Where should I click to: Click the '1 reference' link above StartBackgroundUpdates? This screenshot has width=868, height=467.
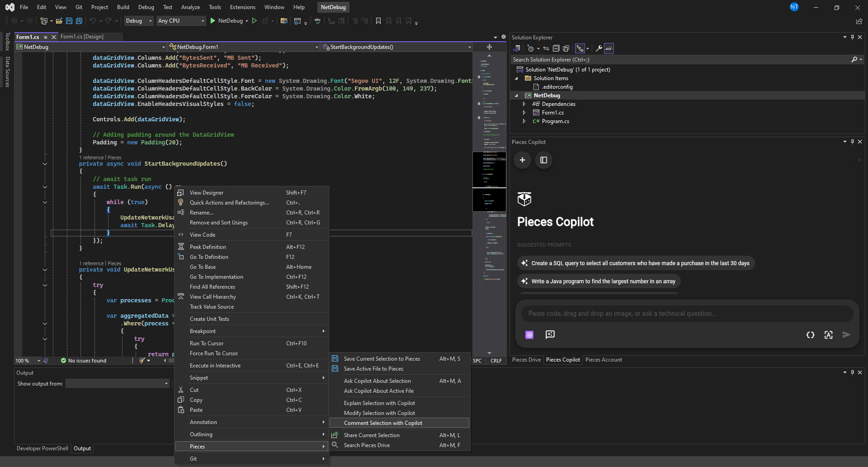92,157
